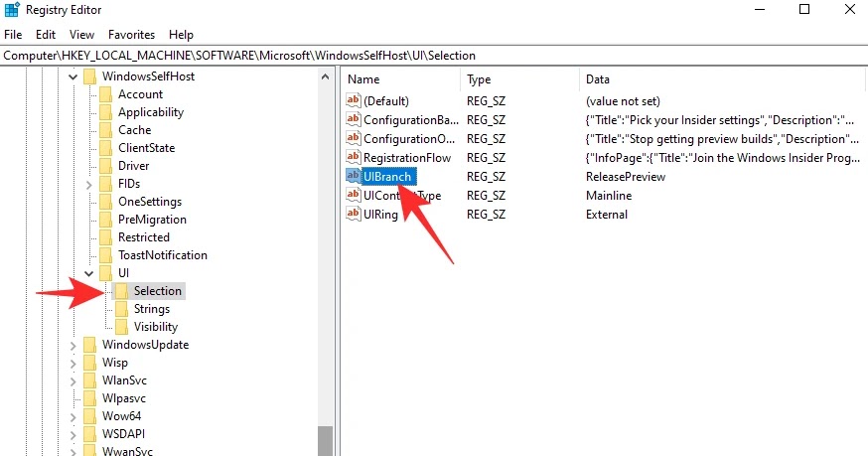Screen dimensions: 868x456
Task: Click the Visibility folder icon
Action: 122,327
